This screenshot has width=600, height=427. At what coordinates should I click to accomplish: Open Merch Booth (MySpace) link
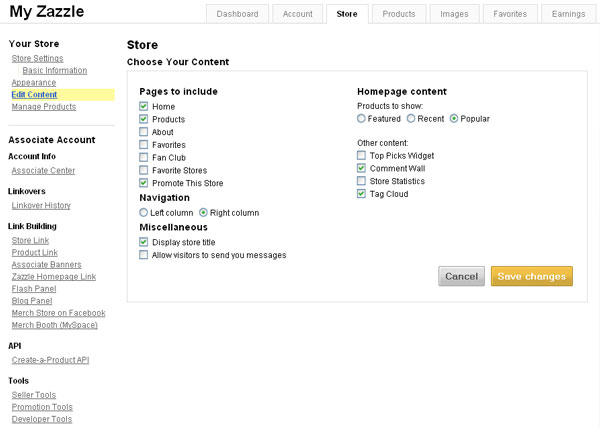click(54, 325)
